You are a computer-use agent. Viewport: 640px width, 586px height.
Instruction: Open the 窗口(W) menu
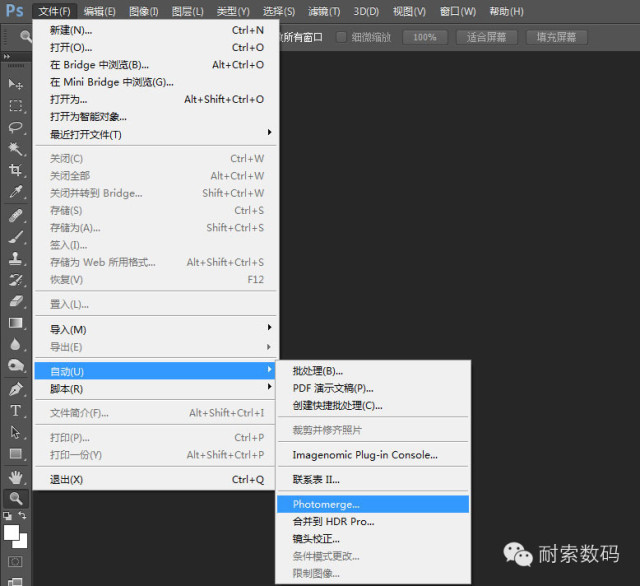(458, 11)
